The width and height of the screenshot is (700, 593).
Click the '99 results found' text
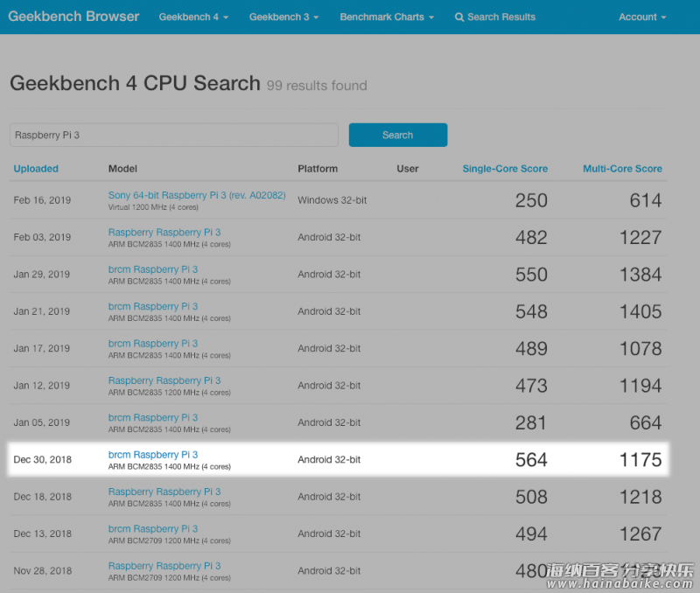317,85
